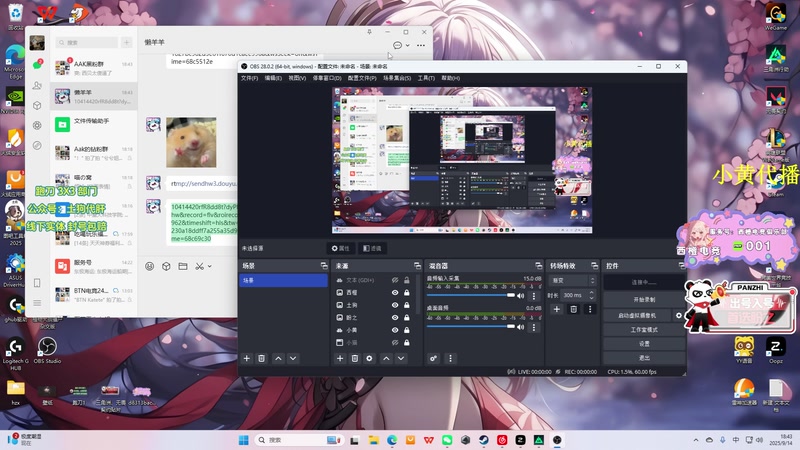The image size is (800, 450).
Task: Mute 音频输入采集 with speaker icon
Action: point(520,296)
